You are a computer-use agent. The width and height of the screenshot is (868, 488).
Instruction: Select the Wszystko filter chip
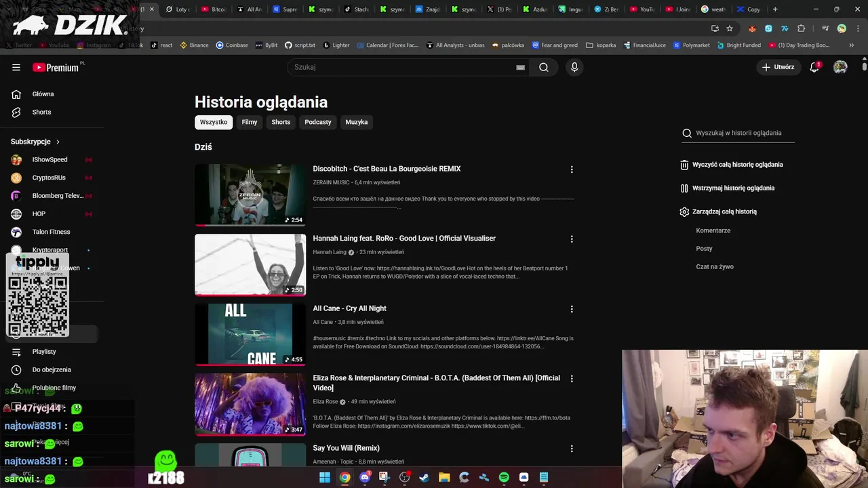[x=214, y=122]
